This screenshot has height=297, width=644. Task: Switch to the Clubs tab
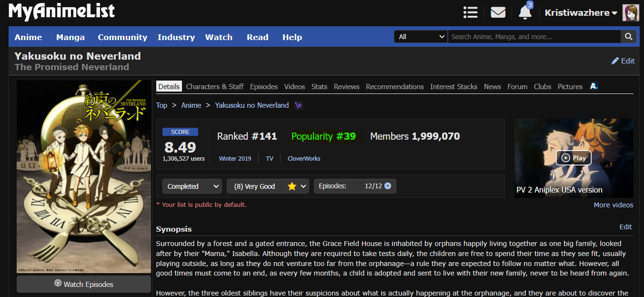click(542, 87)
